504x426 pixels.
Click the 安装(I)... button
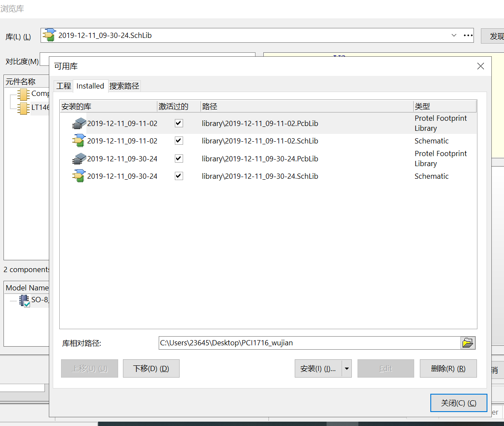[318, 368]
